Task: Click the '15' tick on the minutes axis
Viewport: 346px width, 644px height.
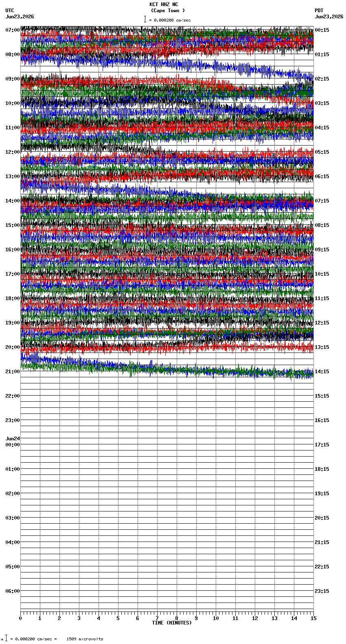Action: click(x=313, y=618)
